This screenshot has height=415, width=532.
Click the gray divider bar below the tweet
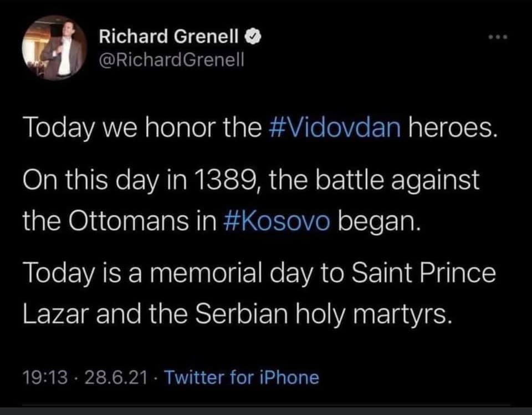pyautogui.click(x=266, y=410)
